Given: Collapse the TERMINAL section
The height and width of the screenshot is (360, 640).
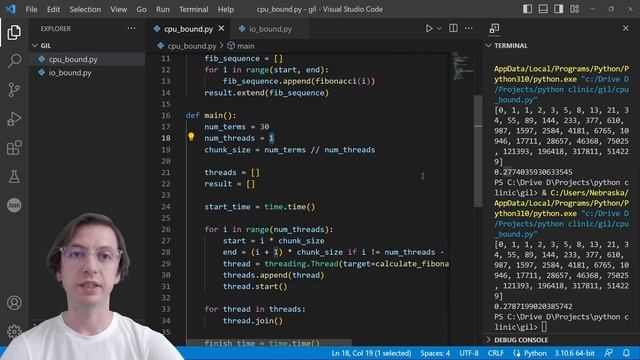Looking at the screenshot, I should pyautogui.click(x=511, y=46).
